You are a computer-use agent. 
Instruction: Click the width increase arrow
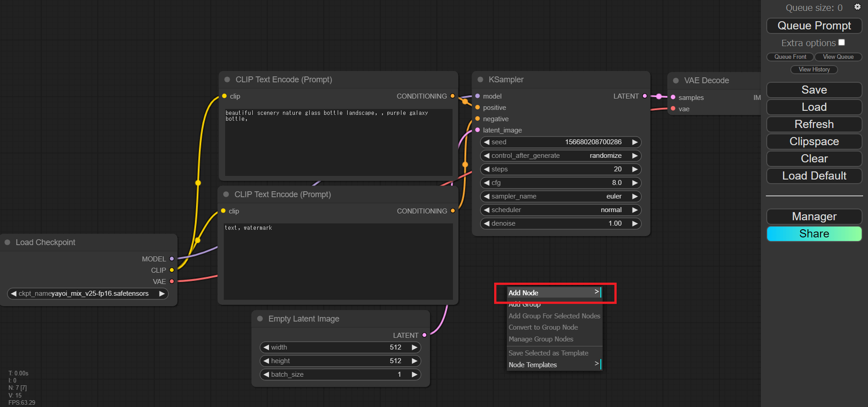click(x=414, y=347)
